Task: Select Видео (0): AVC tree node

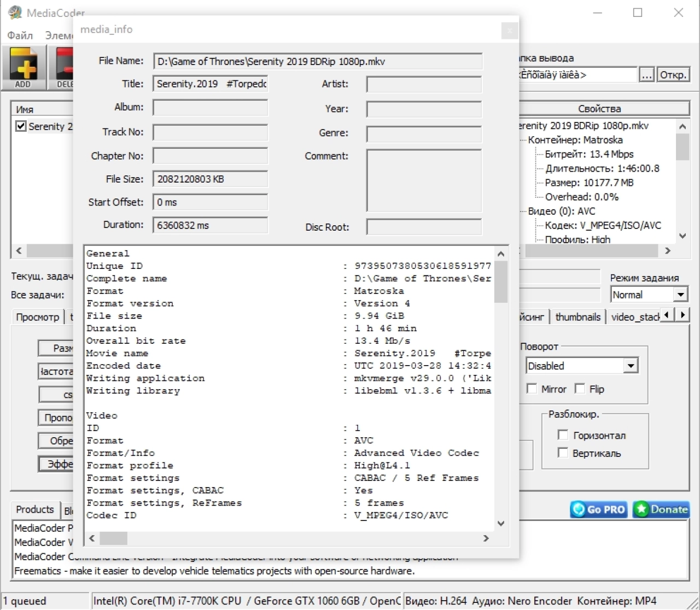Action: coord(562,211)
